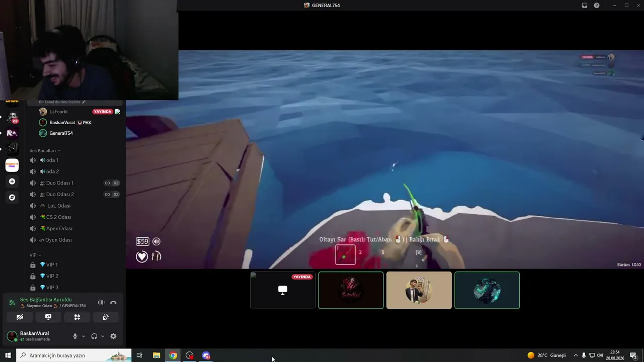Image resolution: width=644 pixels, height=362 pixels.
Task: Deafen with the headphone button
Action: point(94,336)
